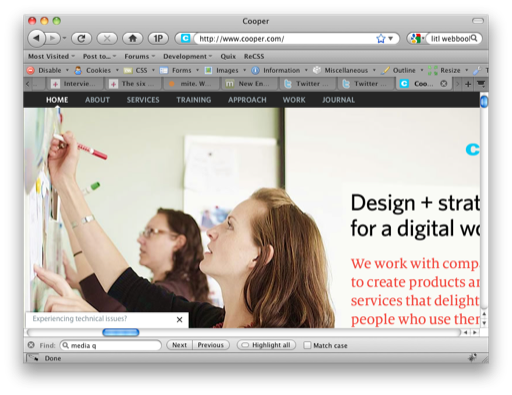Image resolution: width=512 pixels, height=395 pixels.
Task: Reload the page with the refresh icon
Action: pyautogui.click(x=82, y=39)
